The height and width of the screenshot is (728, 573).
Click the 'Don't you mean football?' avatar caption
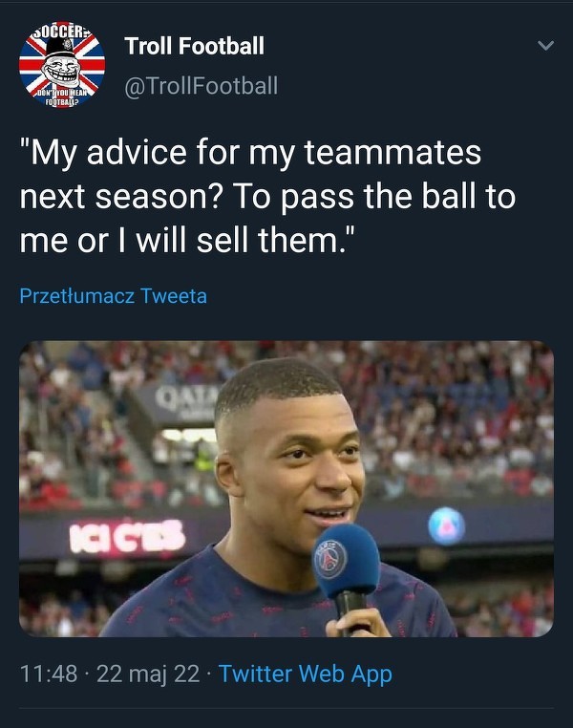62,97
